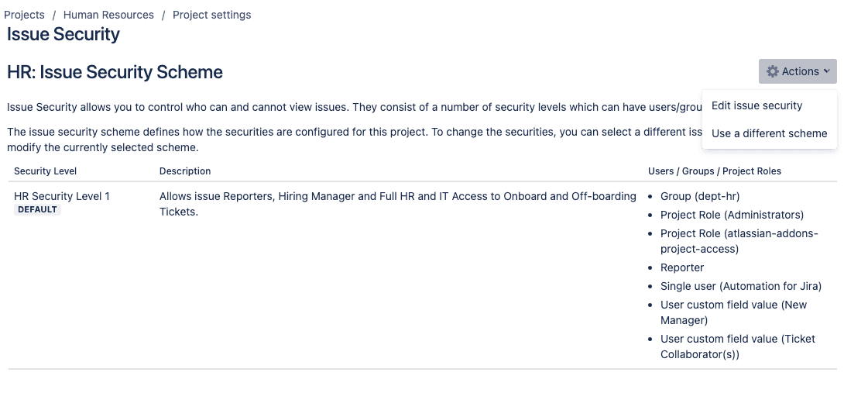Select User custom field value (New Manager)
The image size is (868, 400).
click(733, 312)
